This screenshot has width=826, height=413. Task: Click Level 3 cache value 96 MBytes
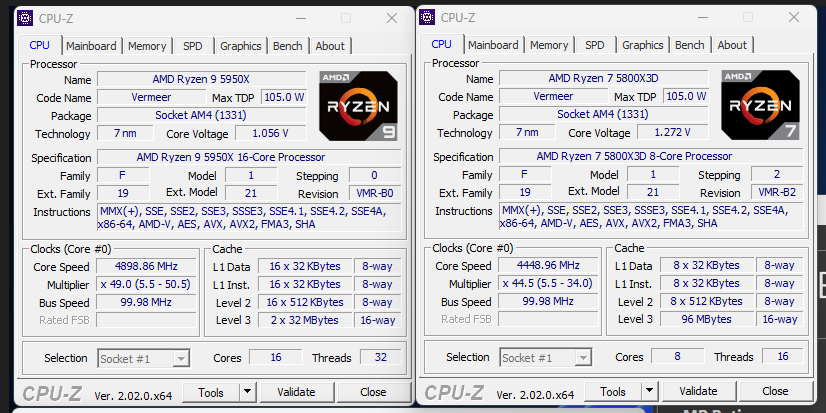coord(706,319)
